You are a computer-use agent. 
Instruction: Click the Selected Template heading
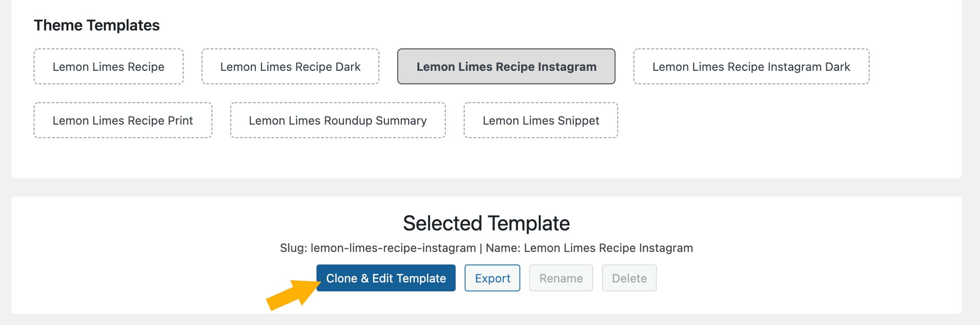(x=487, y=223)
